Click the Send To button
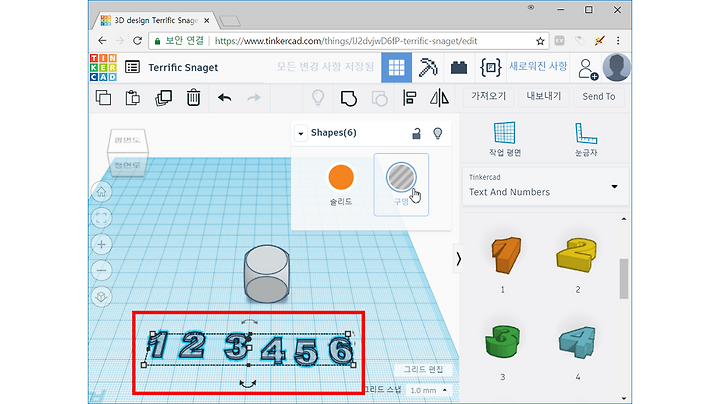 point(599,96)
